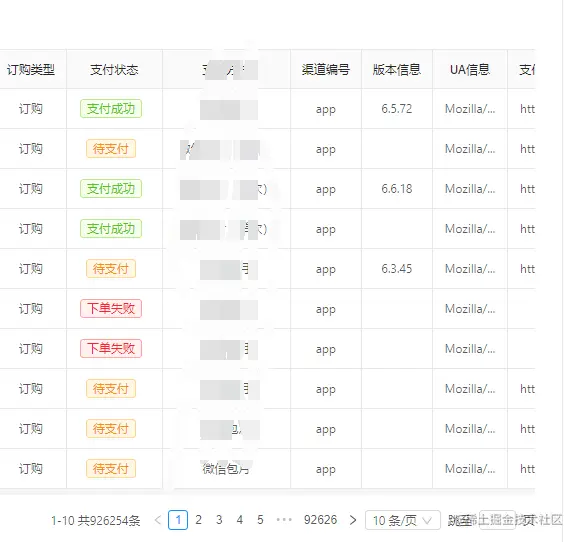Go to next page arrow
Screen dimensions: 578x542
(x=353, y=520)
